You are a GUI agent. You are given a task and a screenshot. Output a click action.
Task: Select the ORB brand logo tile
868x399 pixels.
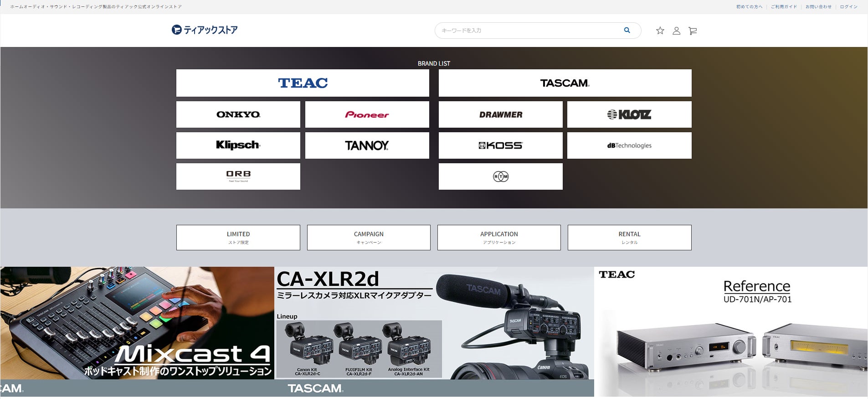click(x=238, y=176)
